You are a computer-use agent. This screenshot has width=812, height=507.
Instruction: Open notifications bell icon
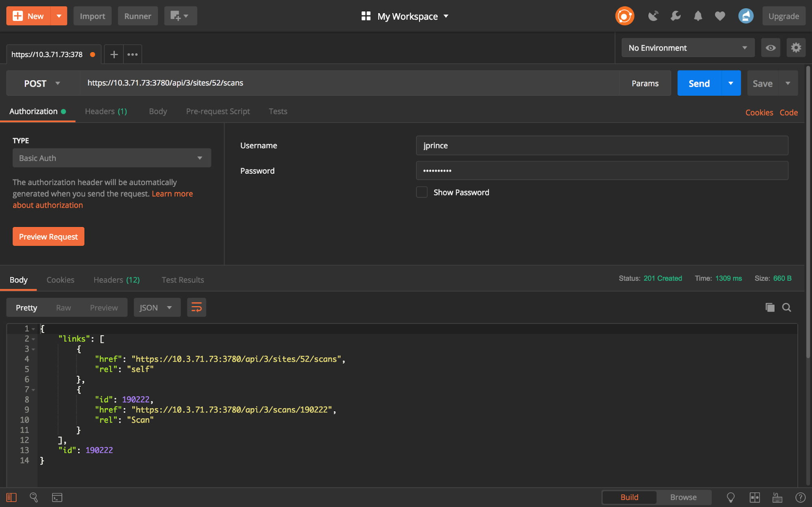pos(698,16)
